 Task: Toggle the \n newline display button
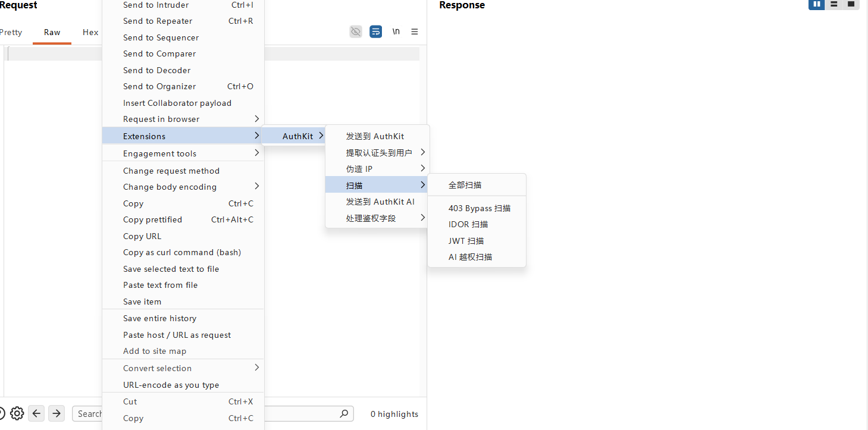point(396,32)
